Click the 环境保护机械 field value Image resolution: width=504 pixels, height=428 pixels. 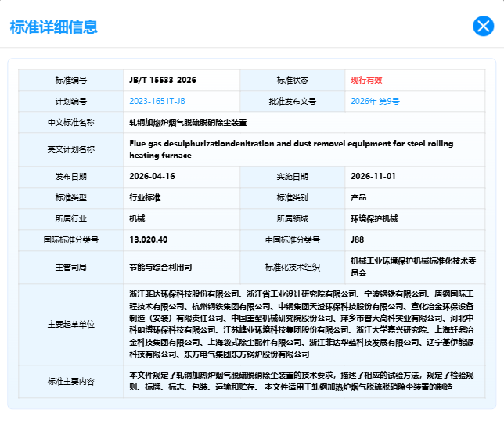pos(374,219)
